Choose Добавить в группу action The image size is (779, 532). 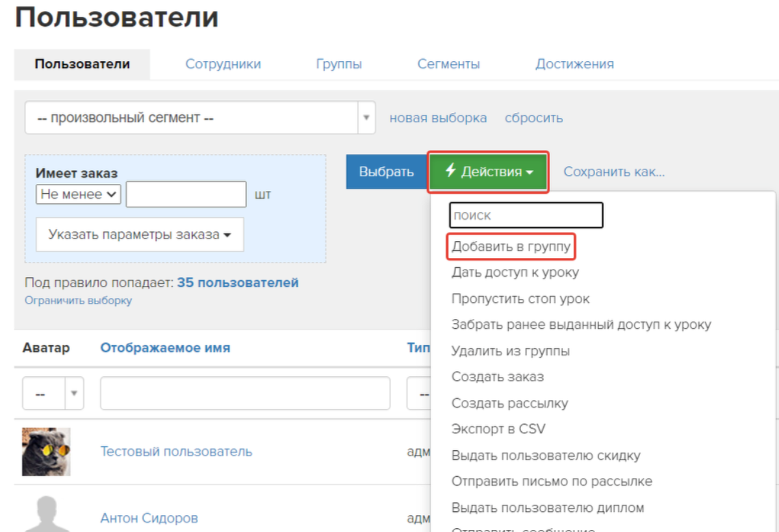[511, 246]
